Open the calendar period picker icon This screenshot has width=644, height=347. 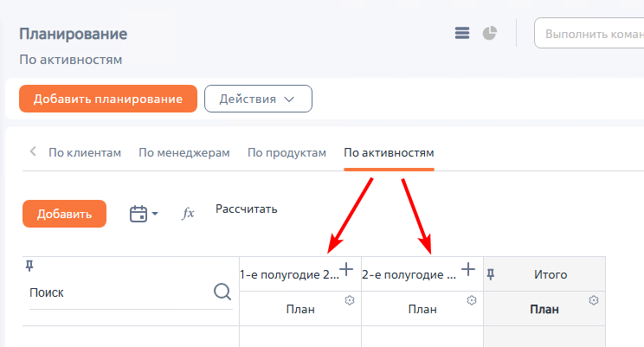(x=138, y=214)
